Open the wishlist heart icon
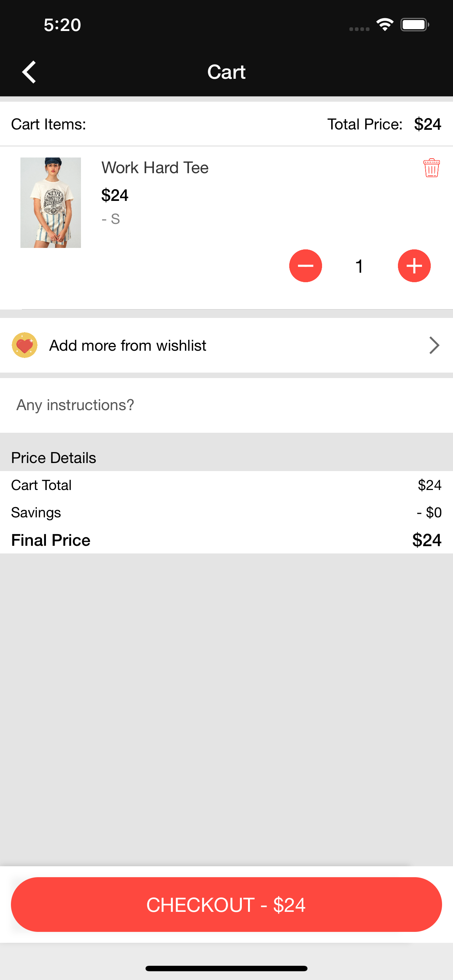The height and width of the screenshot is (980, 453). coord(25,345)
